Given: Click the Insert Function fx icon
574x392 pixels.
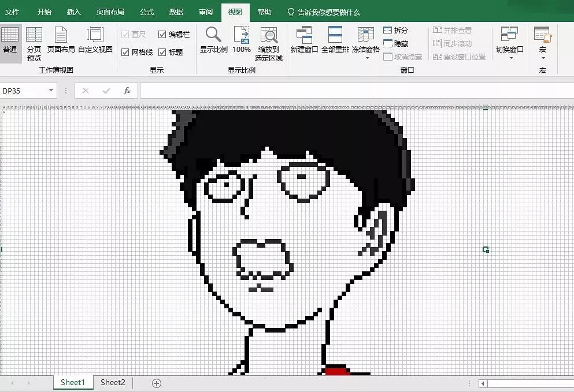Looking at the screenshot, I should pos(127,91).
